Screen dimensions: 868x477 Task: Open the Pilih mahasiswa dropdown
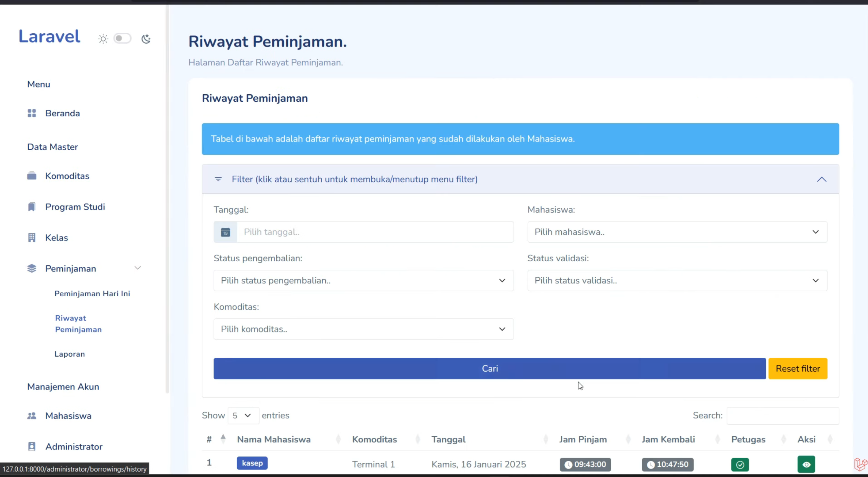pos(677,232)
